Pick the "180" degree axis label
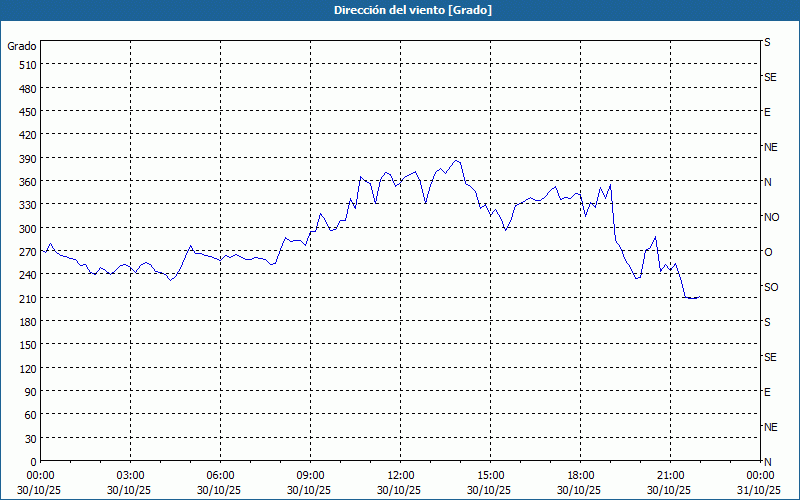This screenshot has height=500, width=800. tap(29, 322)
